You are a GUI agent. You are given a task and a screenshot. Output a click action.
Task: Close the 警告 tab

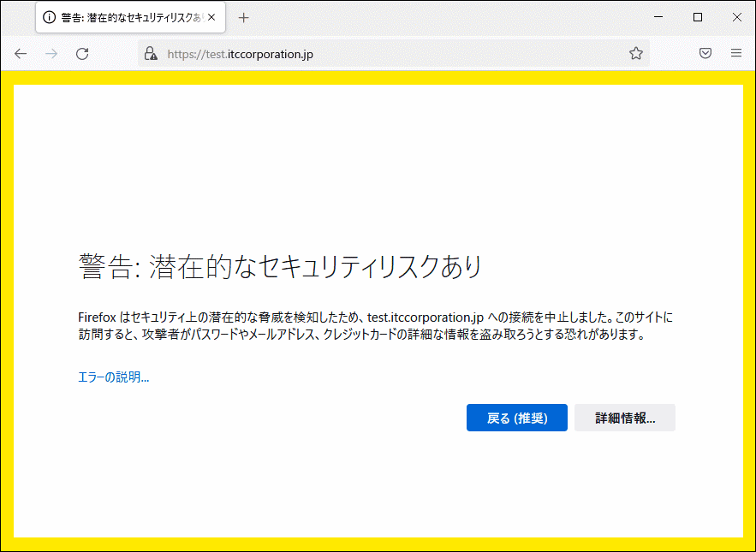(211, 18)
